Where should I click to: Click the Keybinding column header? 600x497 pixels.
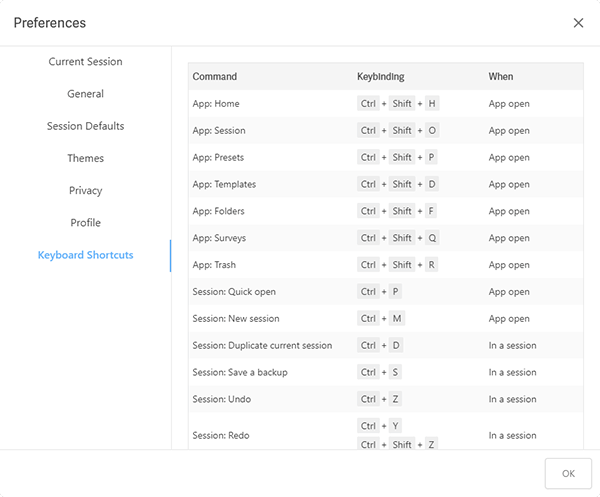(x=381, y=77)
